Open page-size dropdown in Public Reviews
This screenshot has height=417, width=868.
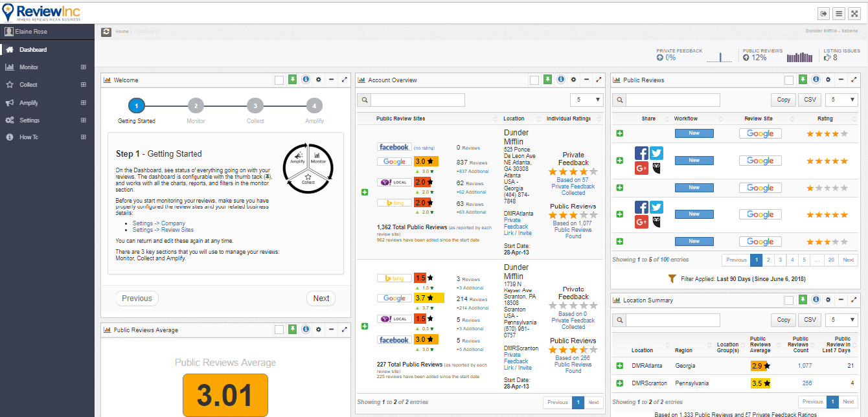click(841, 100)
